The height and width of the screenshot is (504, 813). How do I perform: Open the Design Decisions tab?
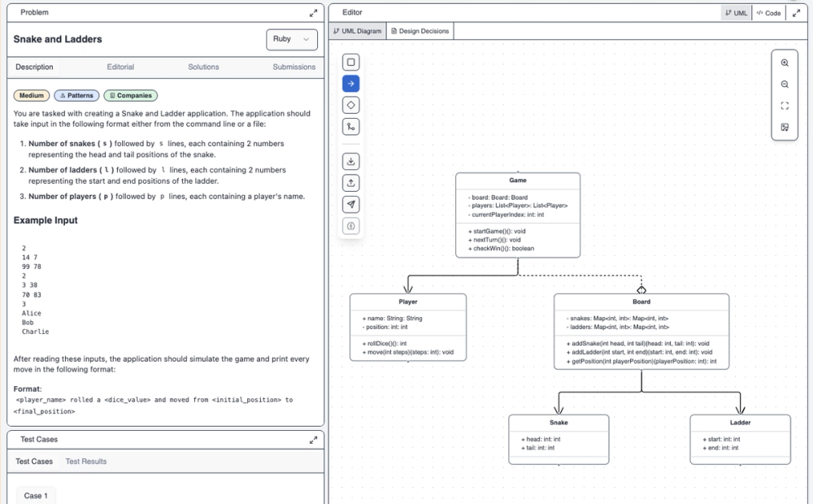point(420,31)
